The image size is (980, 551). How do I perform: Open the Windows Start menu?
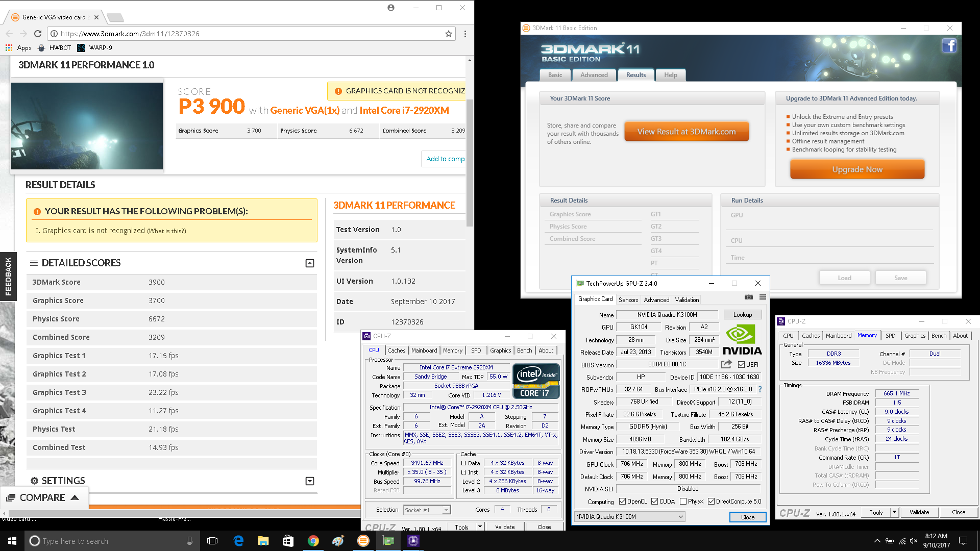[12, 541]
